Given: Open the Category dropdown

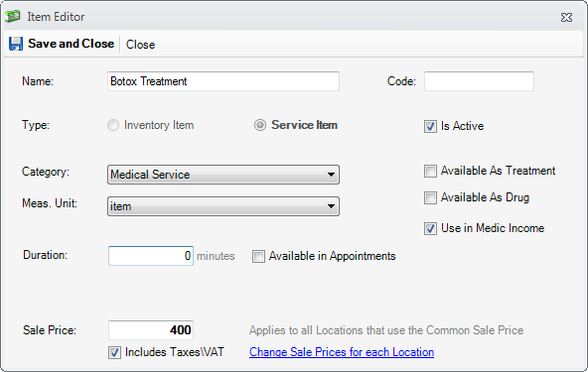Looking at the screenshot, I should point(223,175).
